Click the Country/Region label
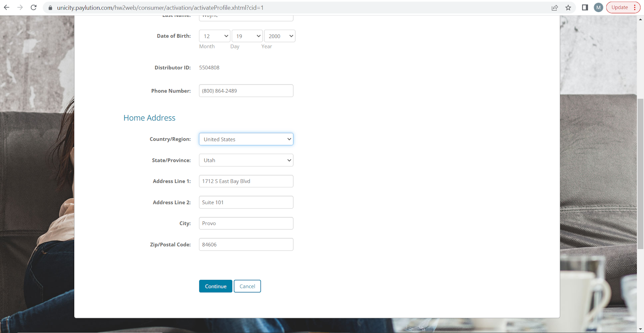The image size is (644, 333). point(170,139)
